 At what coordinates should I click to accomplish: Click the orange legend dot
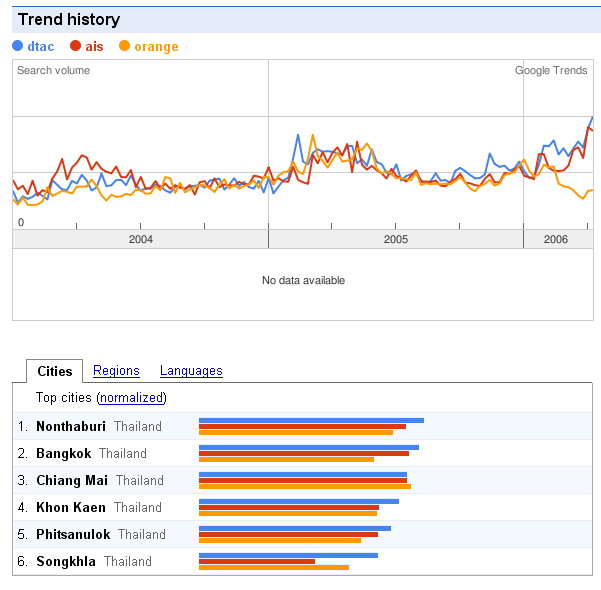125,46
